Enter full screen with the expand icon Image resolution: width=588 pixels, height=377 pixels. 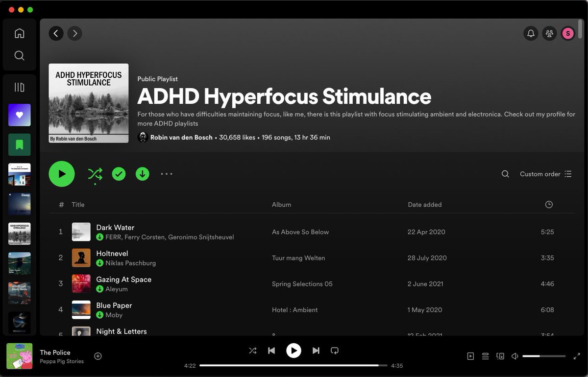577,356
